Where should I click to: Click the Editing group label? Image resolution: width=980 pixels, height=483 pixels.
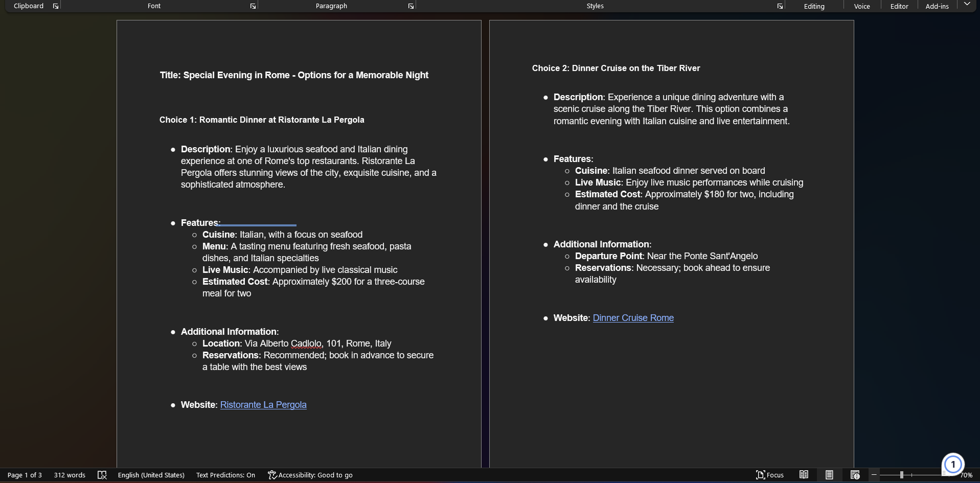pyautogui.click(x=814, y=6)
